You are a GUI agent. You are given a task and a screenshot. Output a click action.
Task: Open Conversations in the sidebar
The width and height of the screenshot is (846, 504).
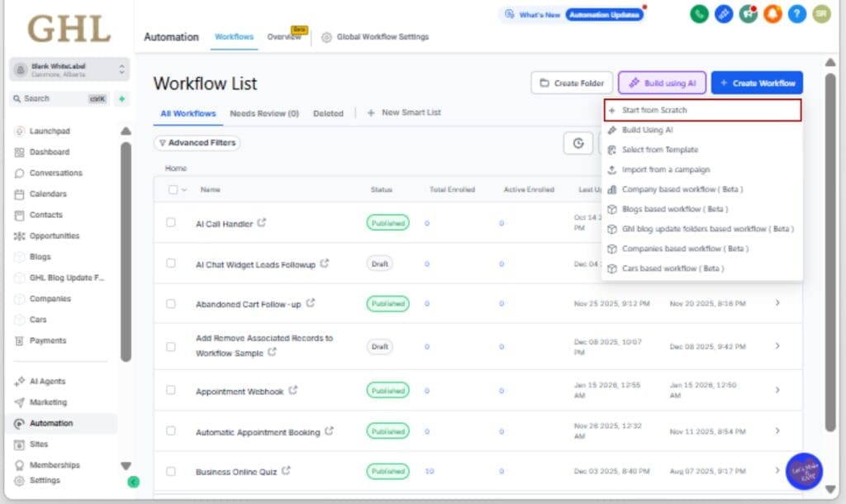tap(55, 174)
